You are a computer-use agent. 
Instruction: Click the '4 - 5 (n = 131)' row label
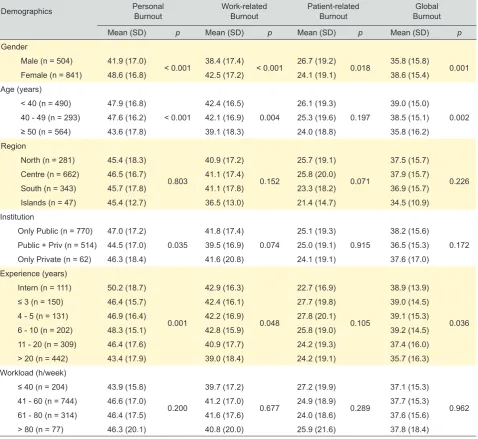(43, 316)
